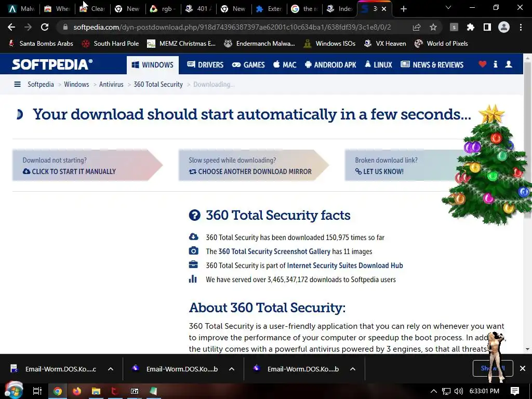Image resolution: width=532 pixels, height=399 pixels.
Task: Open the notification action center
Action: (x=515, y=391)
